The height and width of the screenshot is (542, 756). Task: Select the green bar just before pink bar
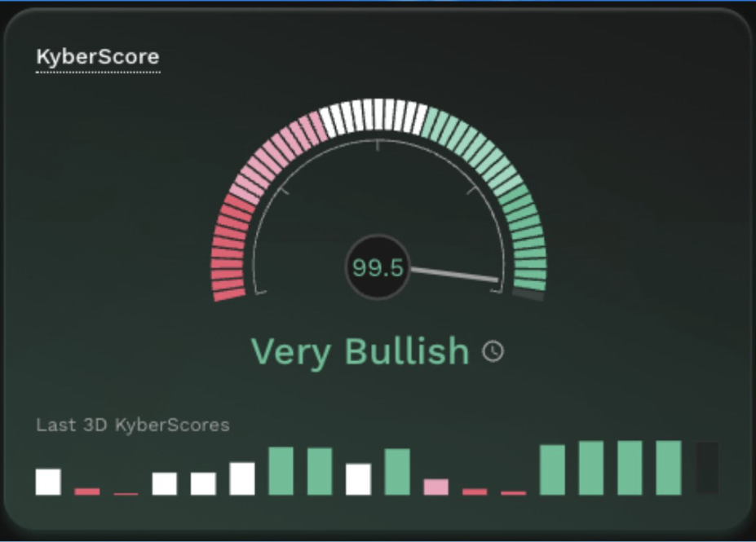click(397, 472)
